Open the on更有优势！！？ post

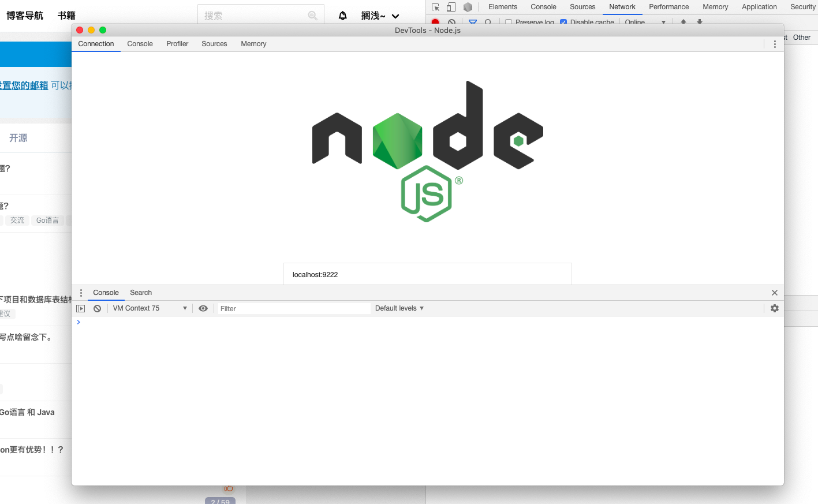pyautogui.click(x=32, y=450)
